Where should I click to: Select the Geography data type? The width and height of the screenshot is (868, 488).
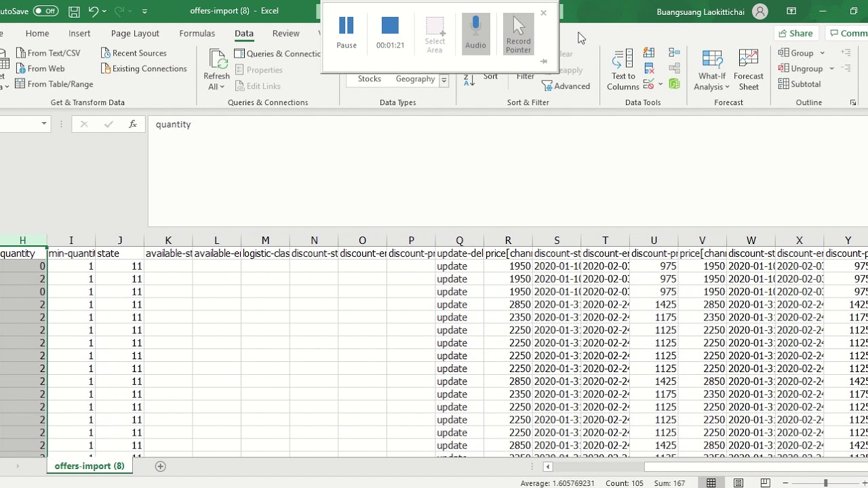415,79
